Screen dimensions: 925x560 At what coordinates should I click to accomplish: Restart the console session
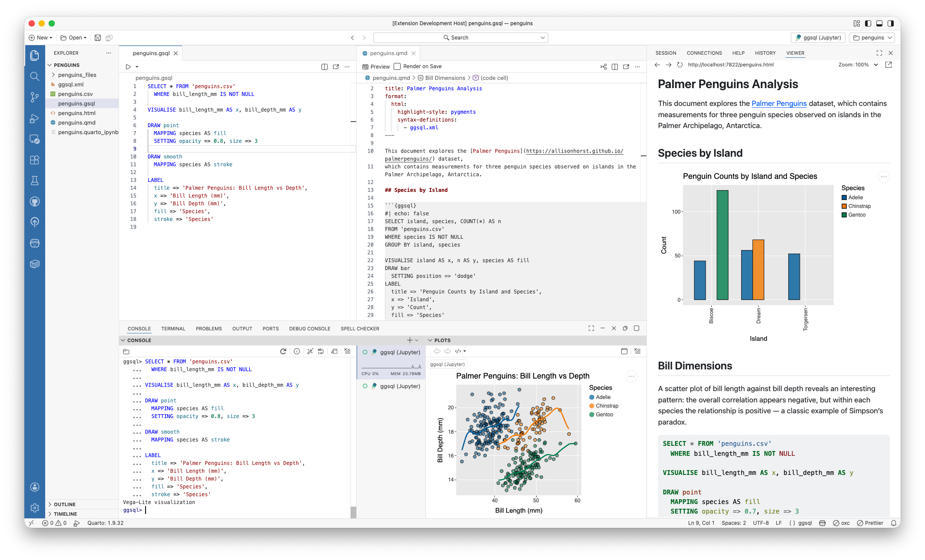[283, 351]
